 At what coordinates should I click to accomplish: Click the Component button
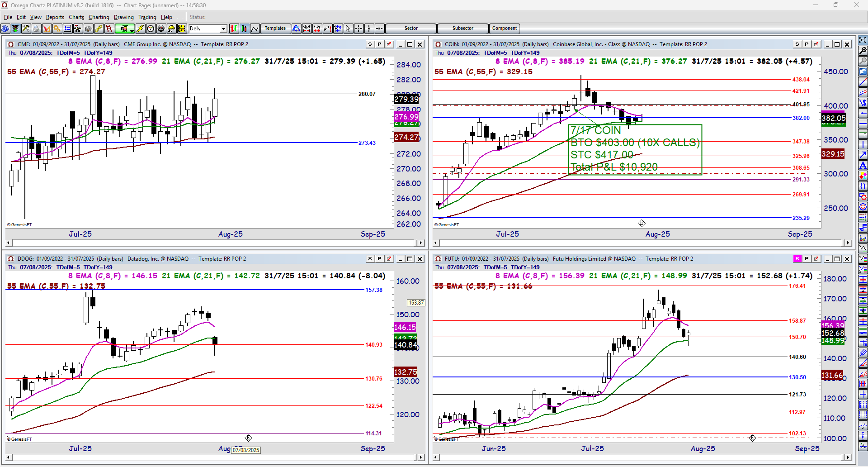click(x=505, y=29)
